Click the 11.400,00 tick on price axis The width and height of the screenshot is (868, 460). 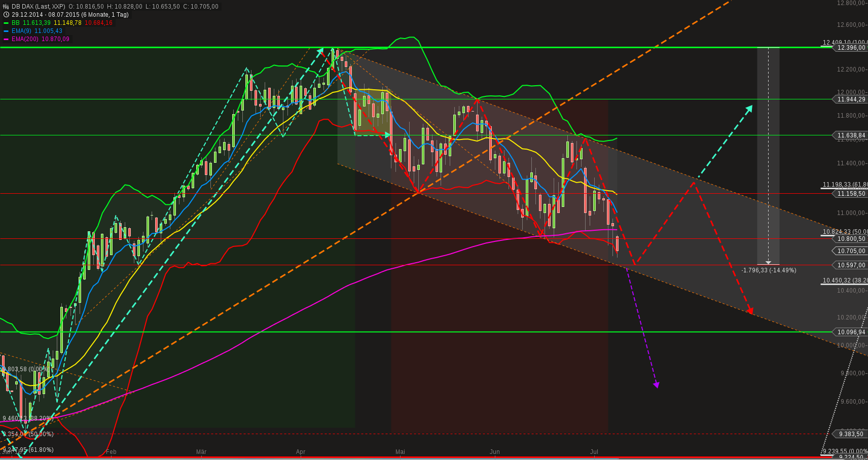[851, 163]
